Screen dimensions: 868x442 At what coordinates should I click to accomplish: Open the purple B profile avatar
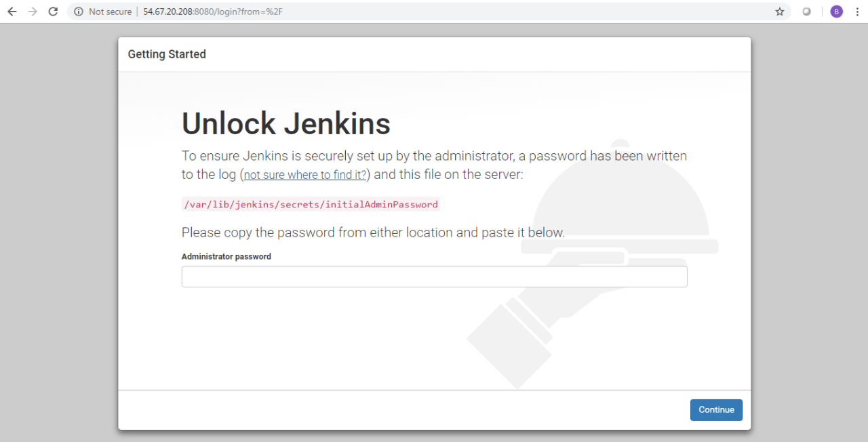[836, 12]
